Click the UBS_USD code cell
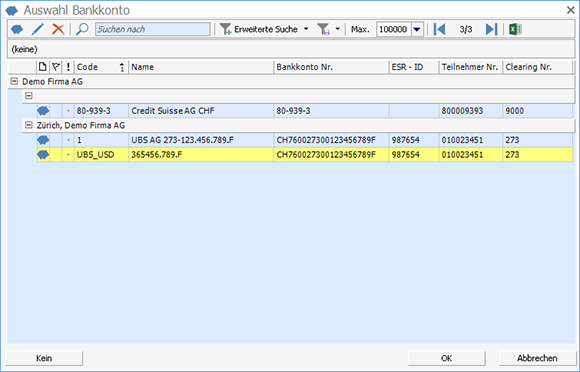The image size is (580, 372). (101, 155)
